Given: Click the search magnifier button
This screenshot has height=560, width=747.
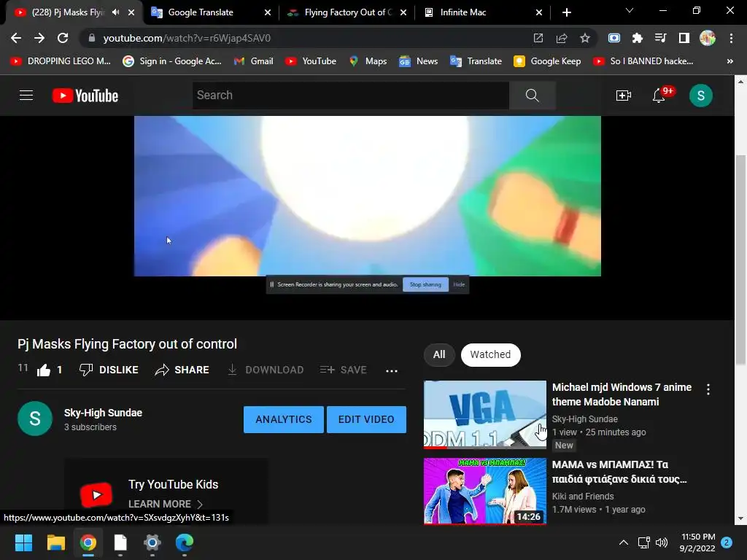Looking at the screenshot, I should pos(532,96).
